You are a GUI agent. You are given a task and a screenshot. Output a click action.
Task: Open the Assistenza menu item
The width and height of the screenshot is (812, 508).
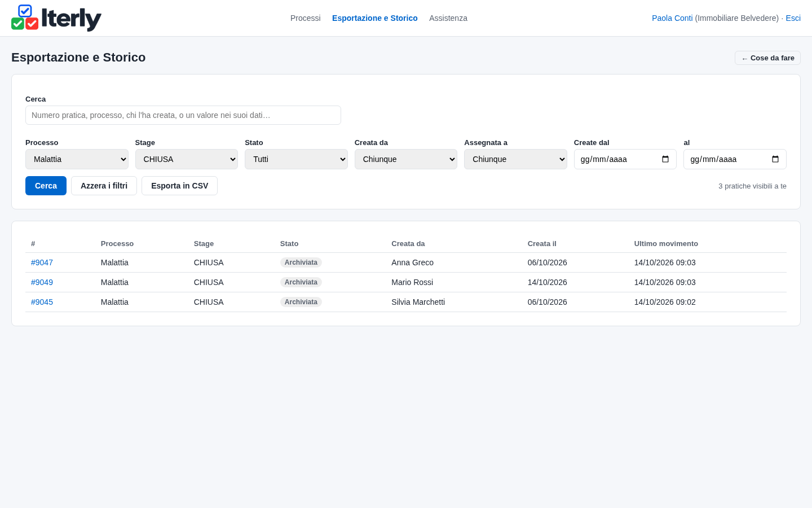[448, 18]
